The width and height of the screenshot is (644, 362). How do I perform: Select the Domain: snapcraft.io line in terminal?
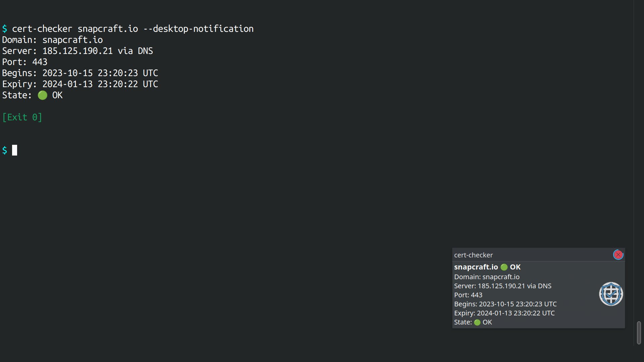click(52, 40)
